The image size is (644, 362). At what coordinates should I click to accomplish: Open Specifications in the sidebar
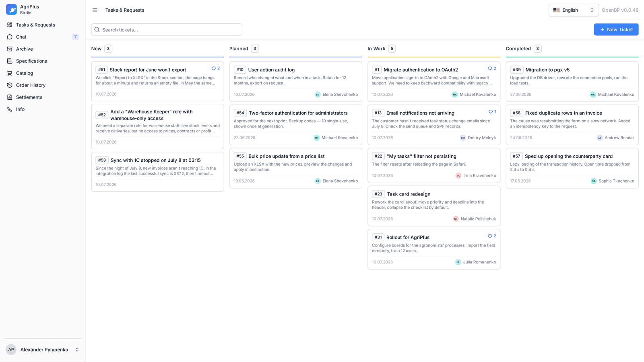point(43,61)
